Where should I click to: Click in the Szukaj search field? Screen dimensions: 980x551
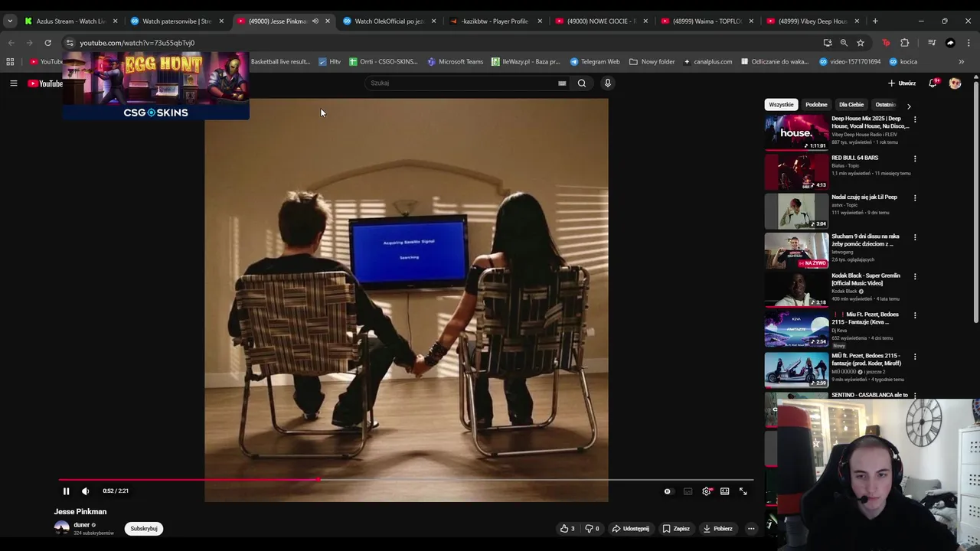[x=463, y=83]
